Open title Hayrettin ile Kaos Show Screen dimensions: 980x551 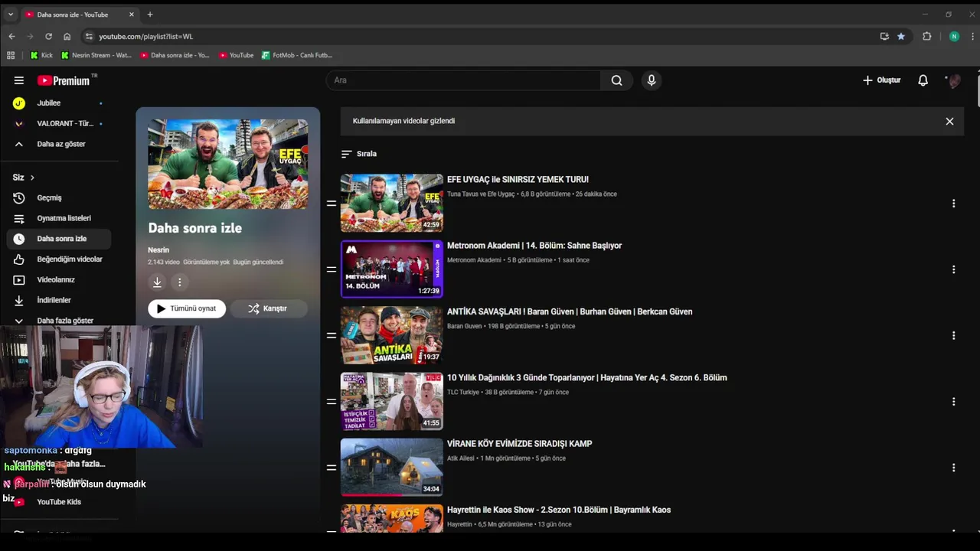click(559, 510)
